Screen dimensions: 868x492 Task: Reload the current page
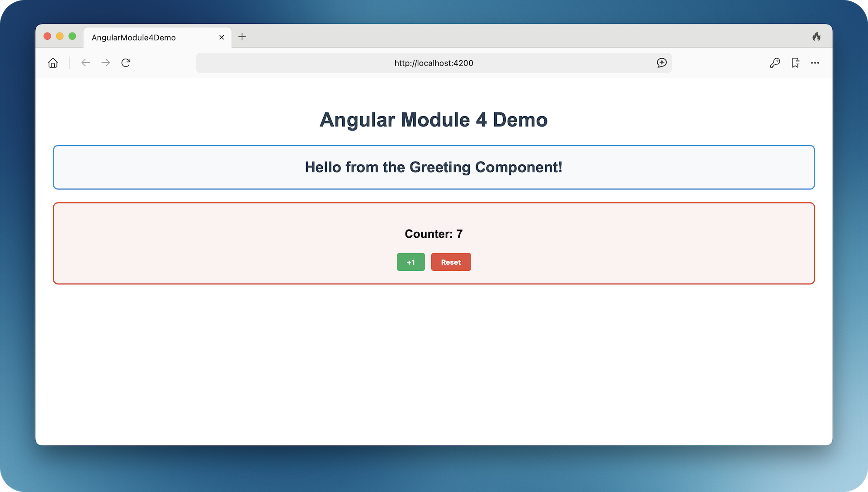(126, 63)
